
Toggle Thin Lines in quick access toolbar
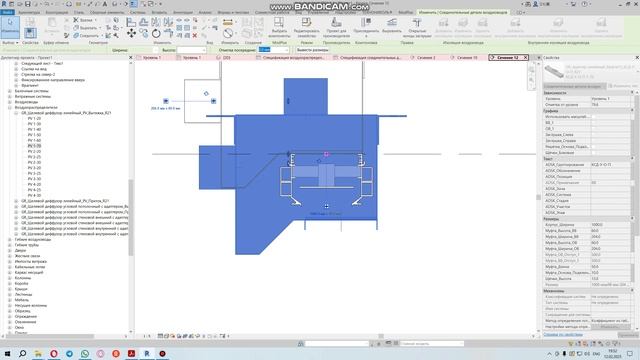(x=133, y=4)
